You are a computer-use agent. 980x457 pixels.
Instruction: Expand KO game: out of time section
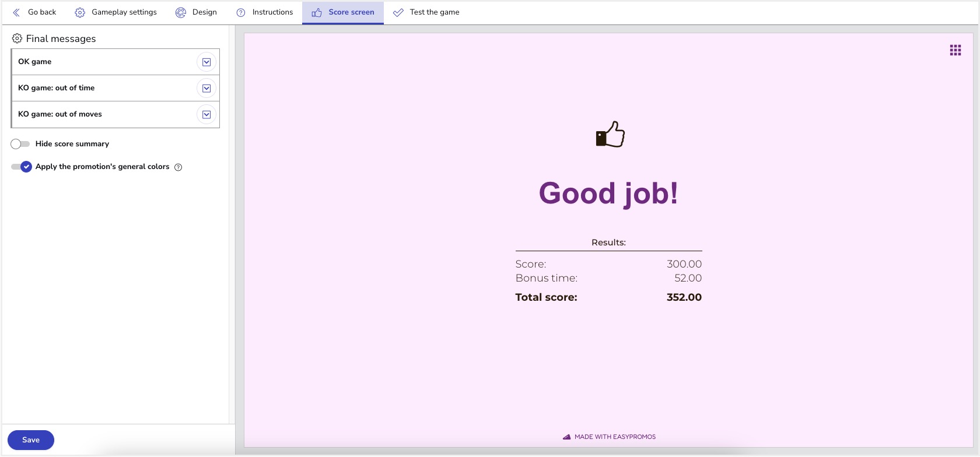(x=206, y=88)
